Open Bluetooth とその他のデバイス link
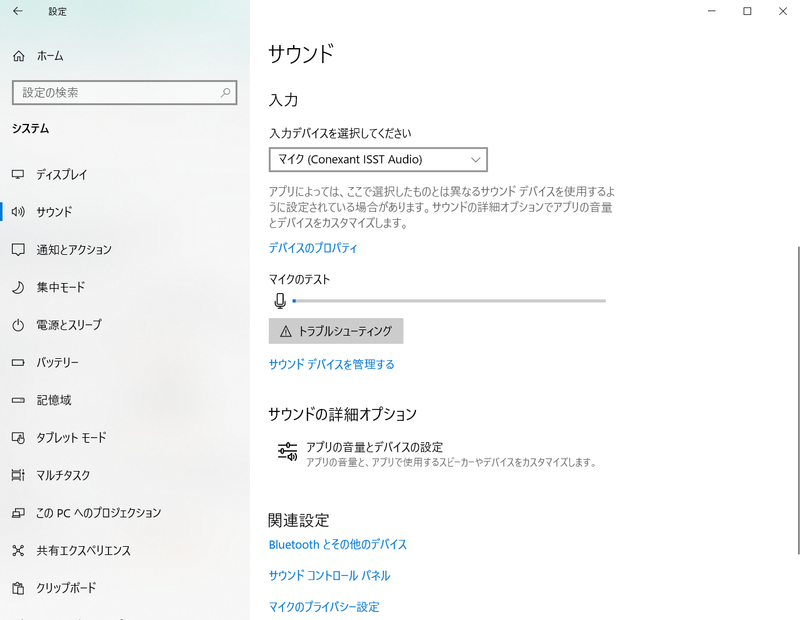 [338, 544]
